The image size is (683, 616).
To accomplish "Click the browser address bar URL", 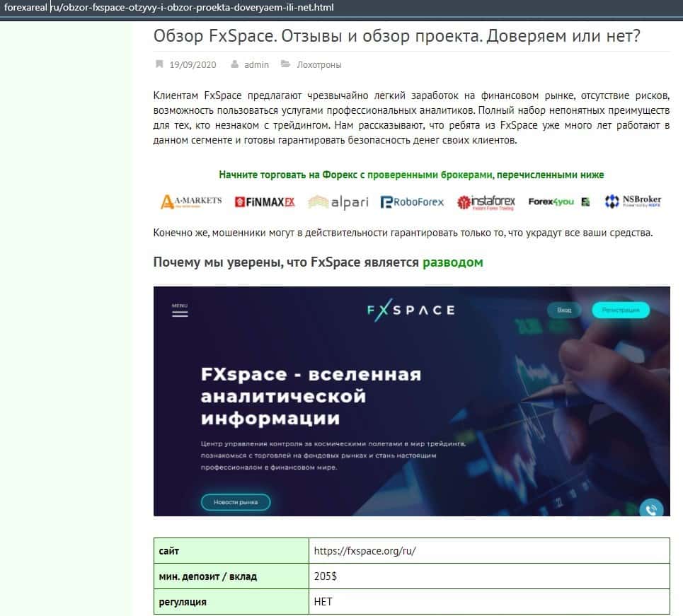I will click(169, 7).
